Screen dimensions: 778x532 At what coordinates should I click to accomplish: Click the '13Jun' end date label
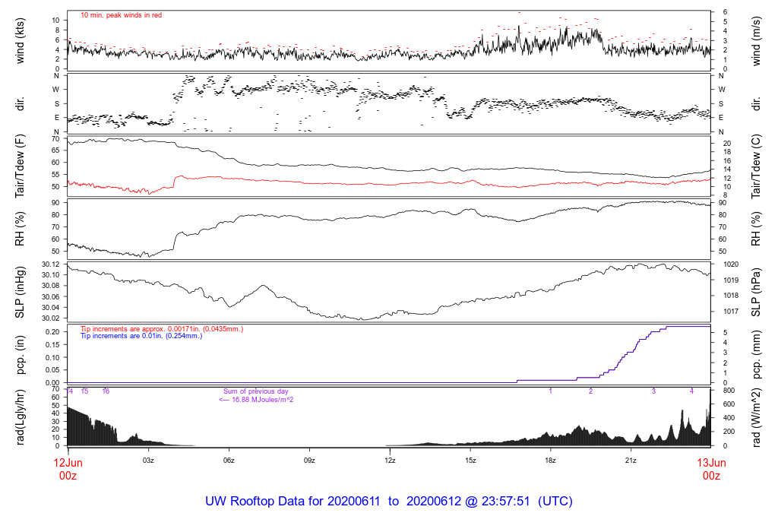(x=711, y=463)
